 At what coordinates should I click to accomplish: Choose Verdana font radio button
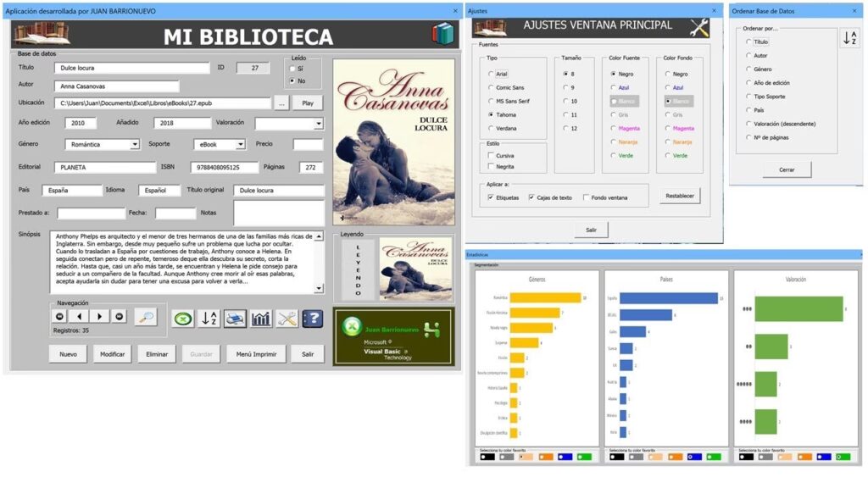pyautogui.click(x=491, y=129)
